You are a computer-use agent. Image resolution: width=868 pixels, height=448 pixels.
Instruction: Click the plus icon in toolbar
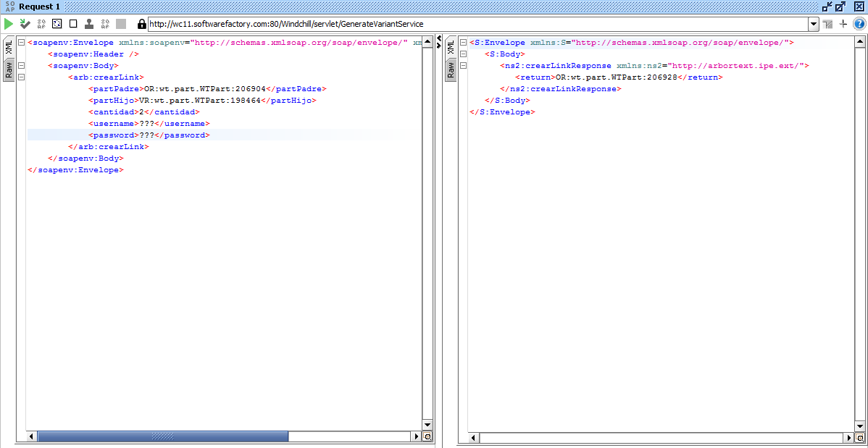[x=843, y=24]
